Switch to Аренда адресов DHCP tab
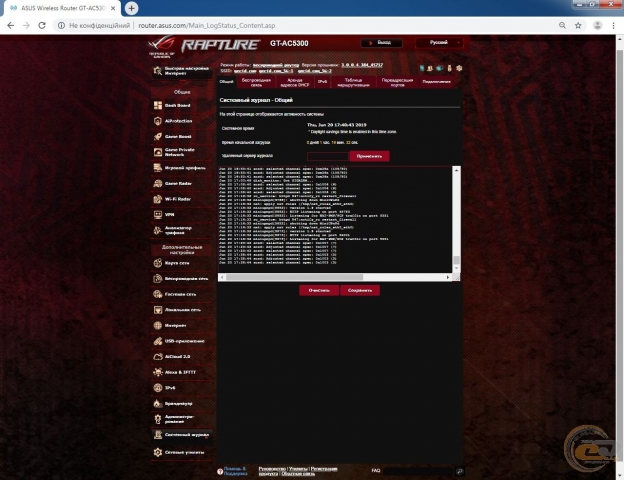Screen dimensions: 624x480 pos(294,82)
